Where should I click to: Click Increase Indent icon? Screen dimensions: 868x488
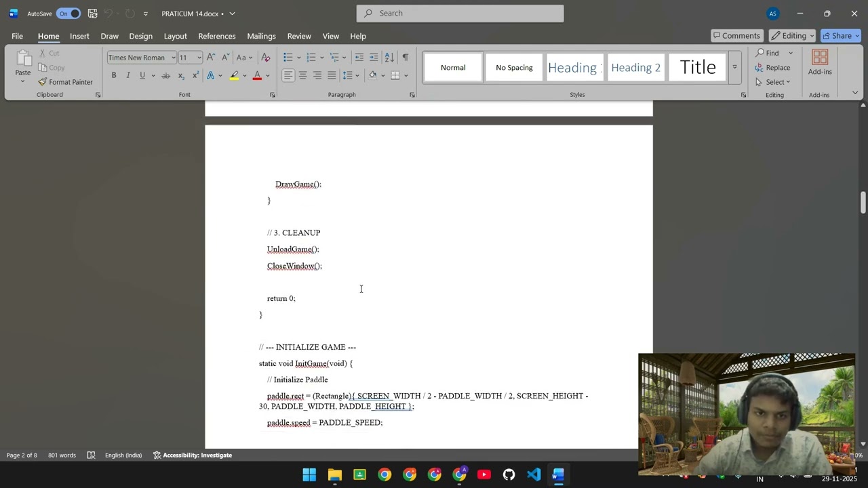click(x=374, y=57)
